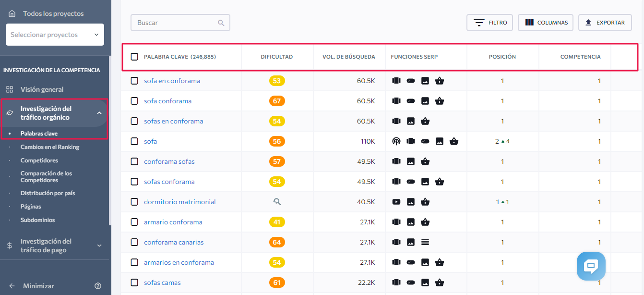Click the home icon beside Todos los proyectos
This screenshot has height=295, width=644.
coord(12,13)
